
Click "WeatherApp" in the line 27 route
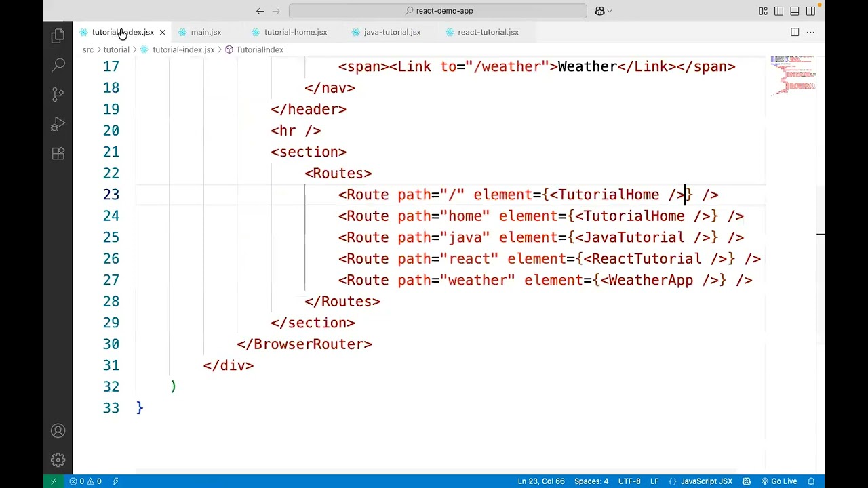pyautogui.click(x=651, y=280)
